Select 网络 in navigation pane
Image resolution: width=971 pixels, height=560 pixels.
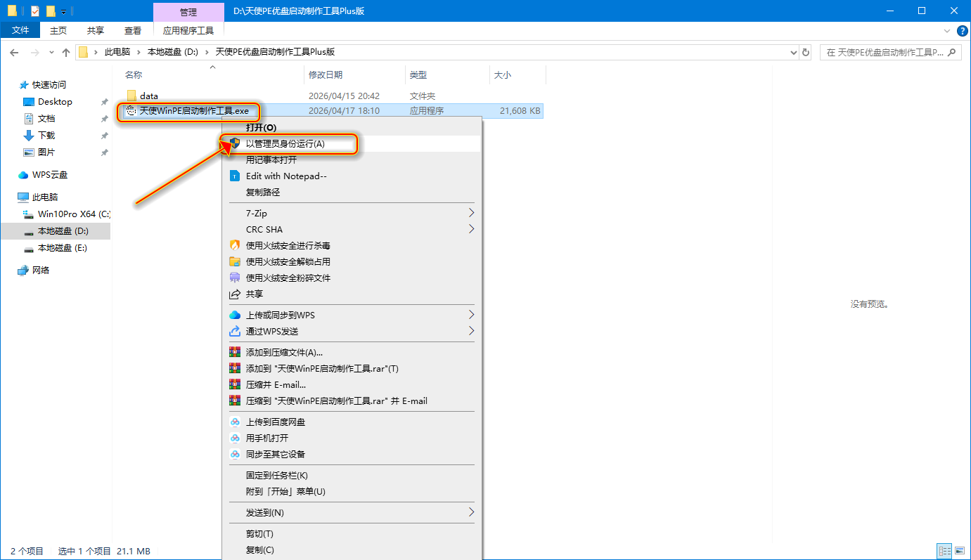pos(41,270)
